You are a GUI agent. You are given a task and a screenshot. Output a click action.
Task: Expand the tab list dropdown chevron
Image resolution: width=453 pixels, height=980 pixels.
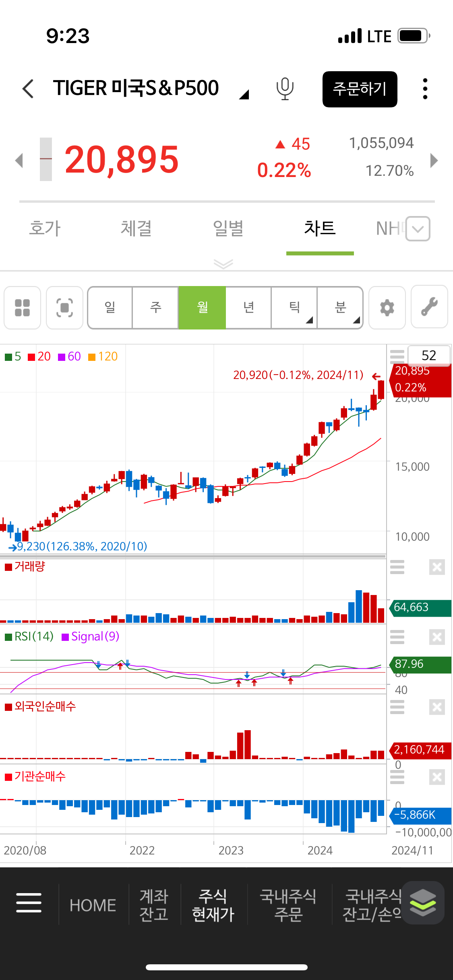tap(418, 229)
